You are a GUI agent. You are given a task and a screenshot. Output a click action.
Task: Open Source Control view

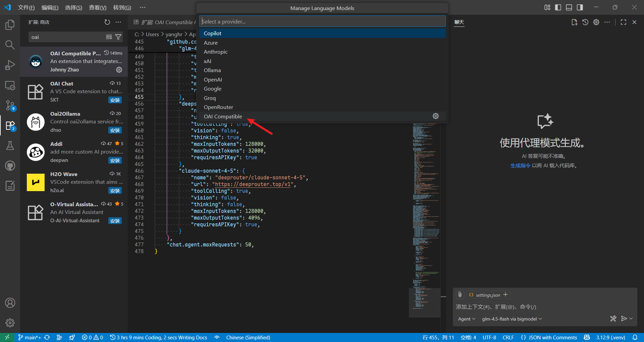pyautogui.click(x=10, y=105)
